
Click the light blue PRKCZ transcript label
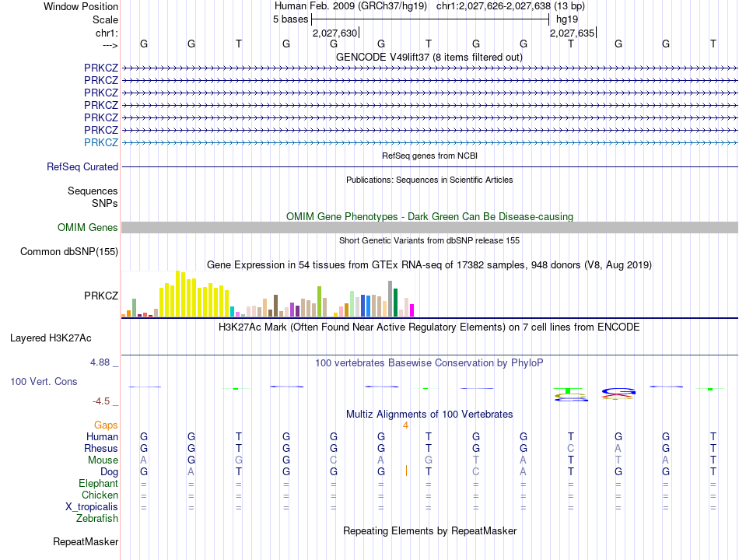(101, 142)
